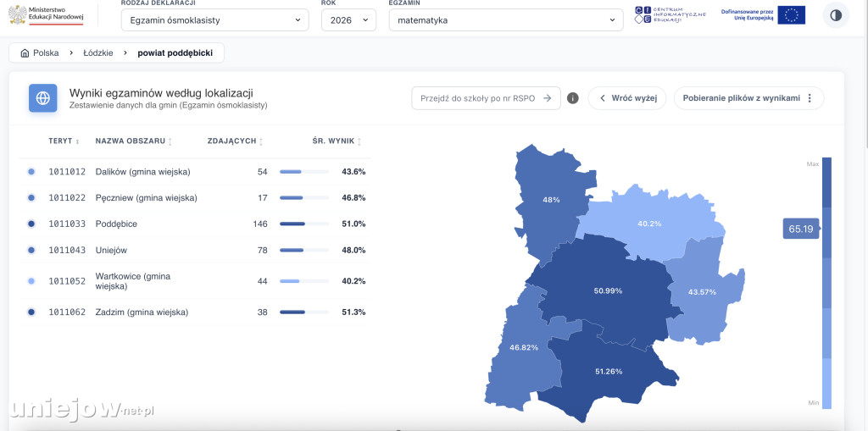Viewport: 868px width, 431px height.
Task: Sort table by Nazwa obszaru column
Action: coord(134,141)
